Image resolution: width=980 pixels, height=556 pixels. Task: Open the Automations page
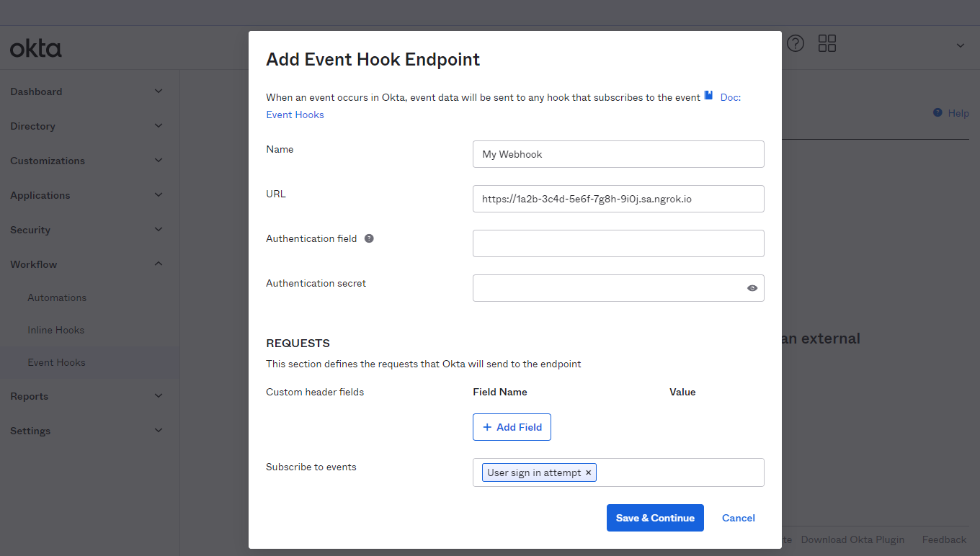click(57, 297)
